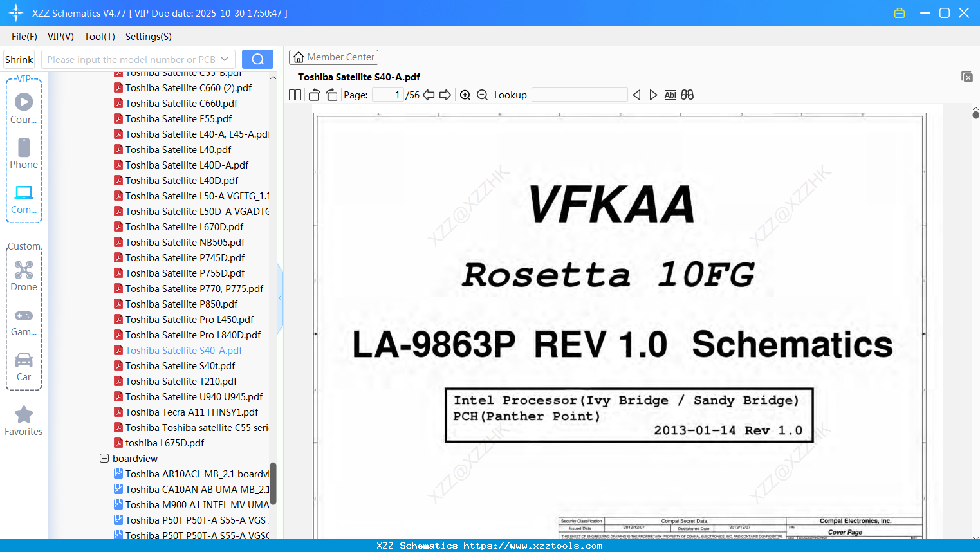Click the Shrink button
980x552 pixels.
19,59
